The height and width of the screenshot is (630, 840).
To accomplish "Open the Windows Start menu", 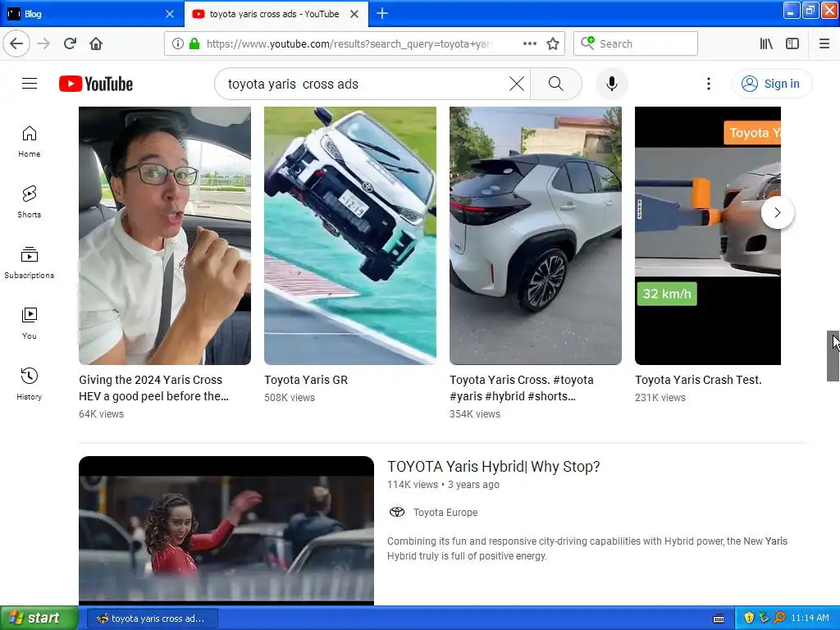I will (x=39, y=619).
